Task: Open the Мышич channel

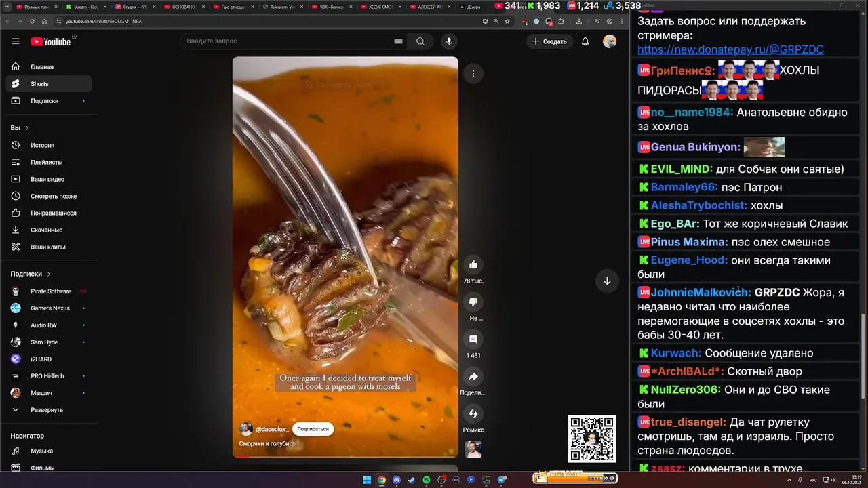Action: pos(48,393)
